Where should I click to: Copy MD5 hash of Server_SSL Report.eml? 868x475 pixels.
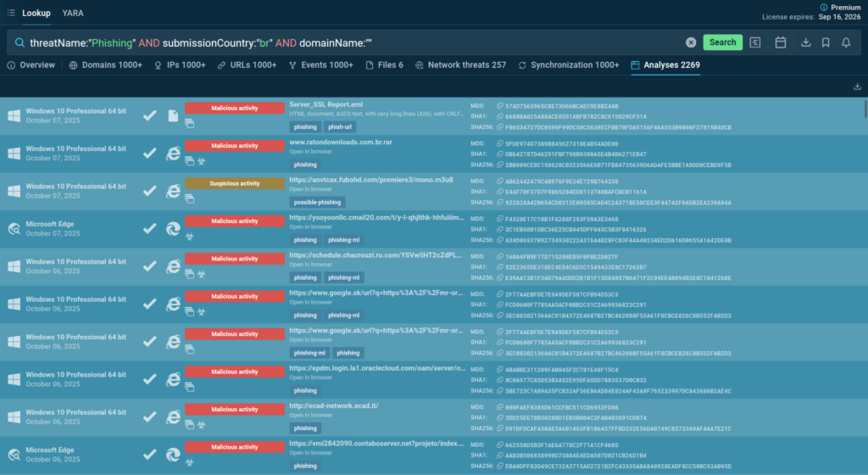[499, 105]
